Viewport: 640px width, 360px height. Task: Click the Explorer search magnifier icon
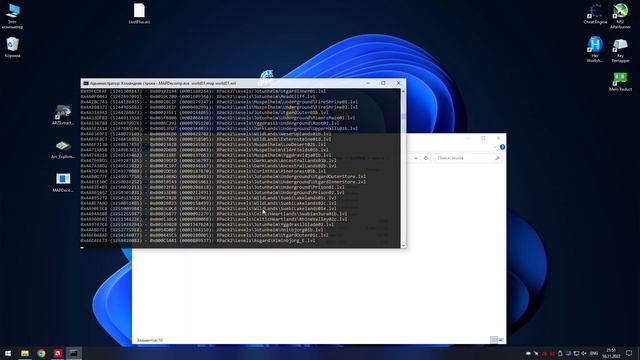pos(497,158)
